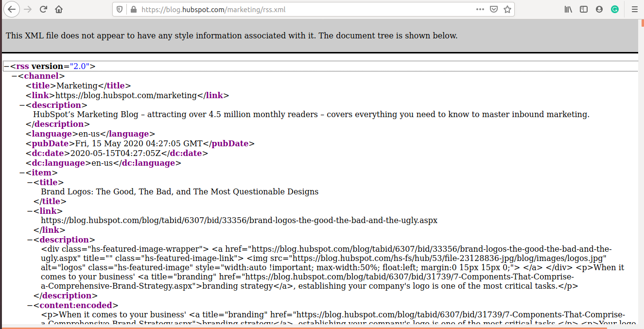Collapse the content:encoded node

pos(30,305)
